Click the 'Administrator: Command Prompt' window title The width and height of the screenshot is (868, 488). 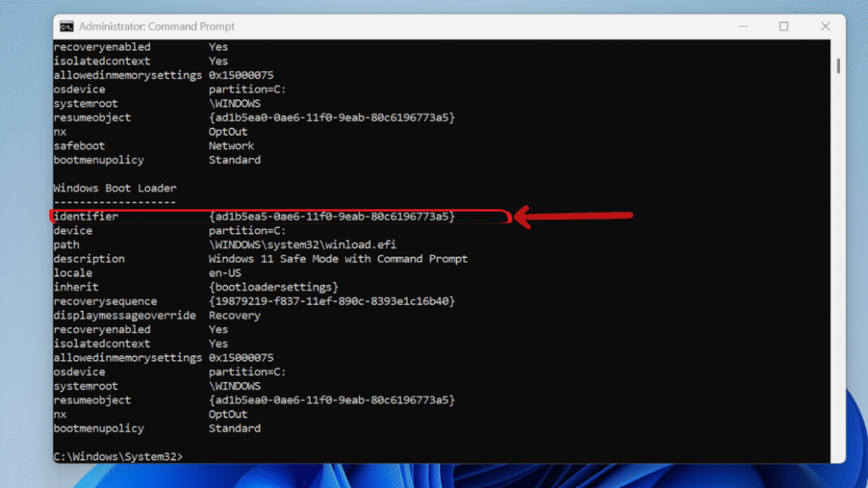157,26
